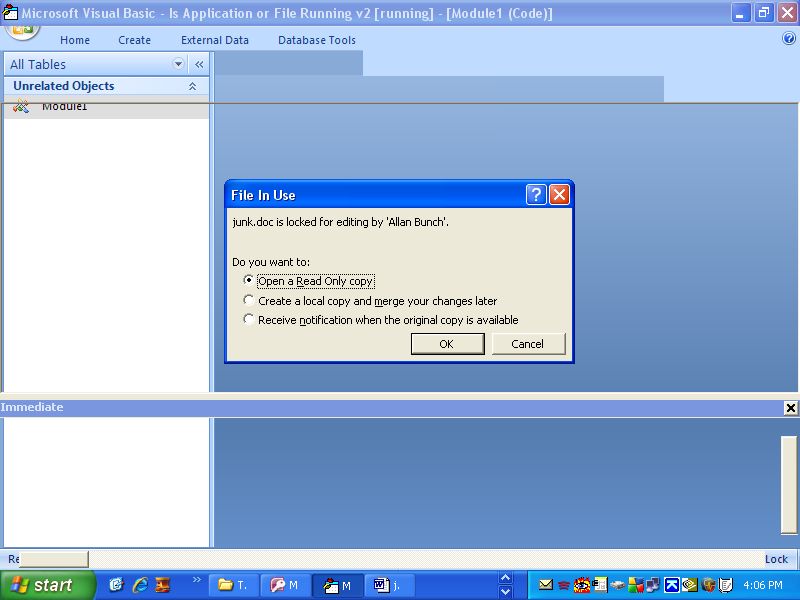This screenshot has width=800, height=600.
Task: Close the File In Use dialog
Action: pos(559,195)
